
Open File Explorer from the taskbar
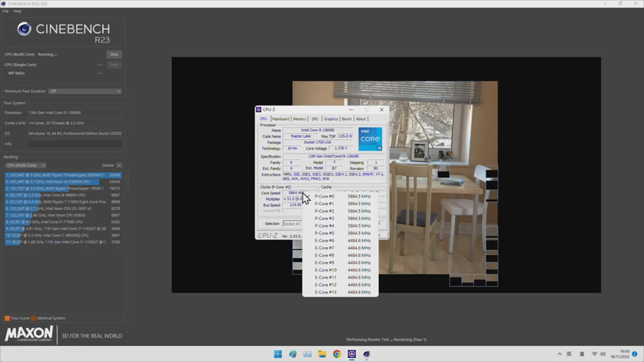pyautogui.click(x=322, y=354)
